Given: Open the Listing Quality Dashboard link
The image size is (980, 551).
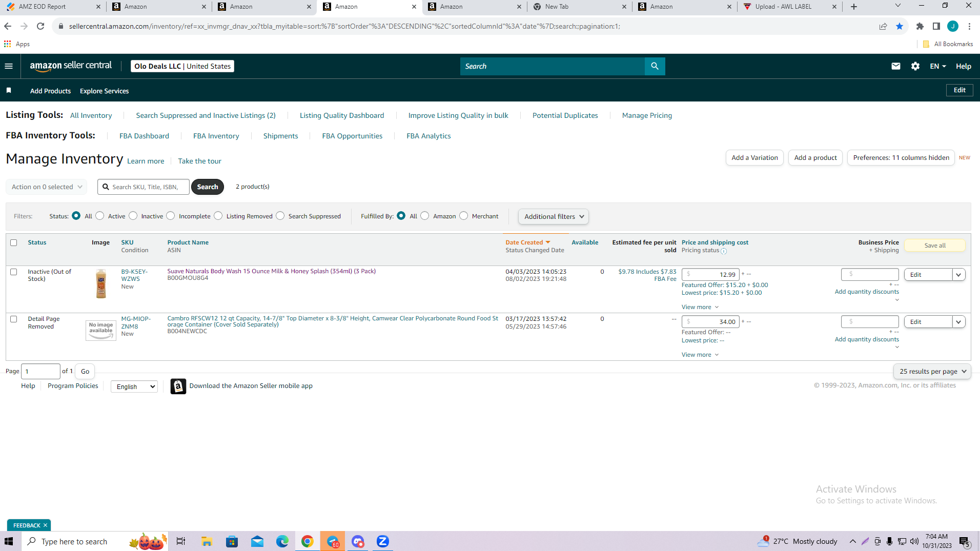Looking at the screenshot, I should click(x=342, y=115).
